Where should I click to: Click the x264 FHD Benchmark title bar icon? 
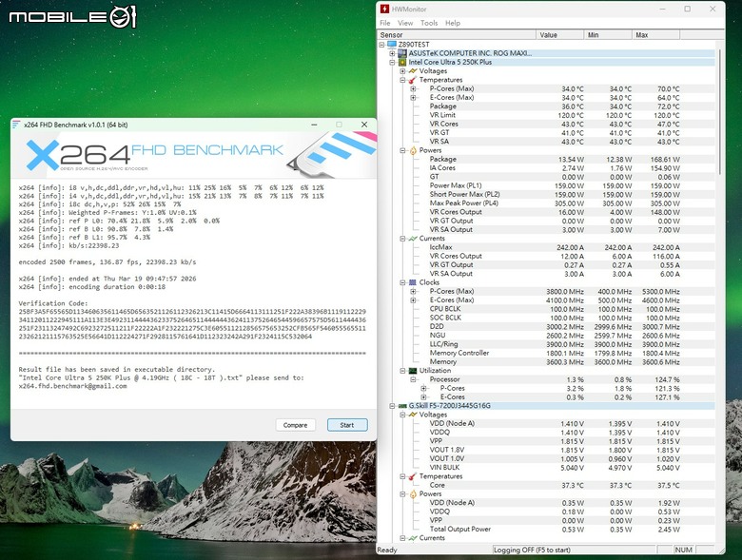(16, 125)
